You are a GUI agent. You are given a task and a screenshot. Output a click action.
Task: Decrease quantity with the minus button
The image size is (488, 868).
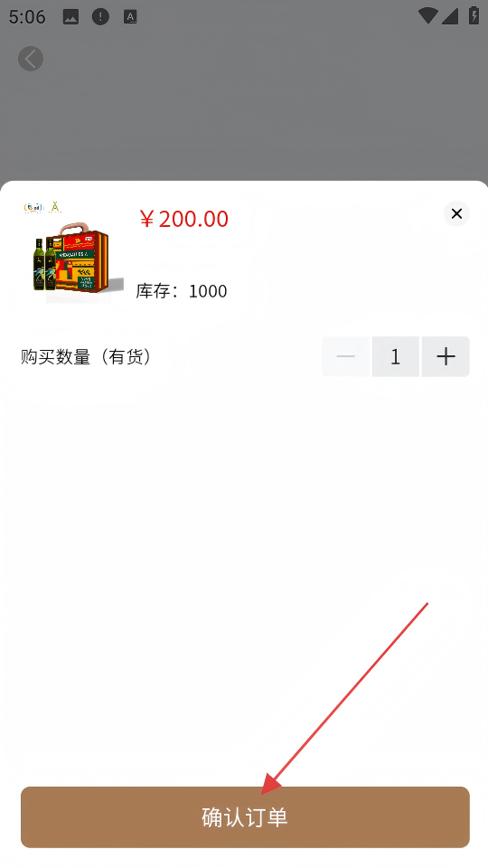point(346,356)
